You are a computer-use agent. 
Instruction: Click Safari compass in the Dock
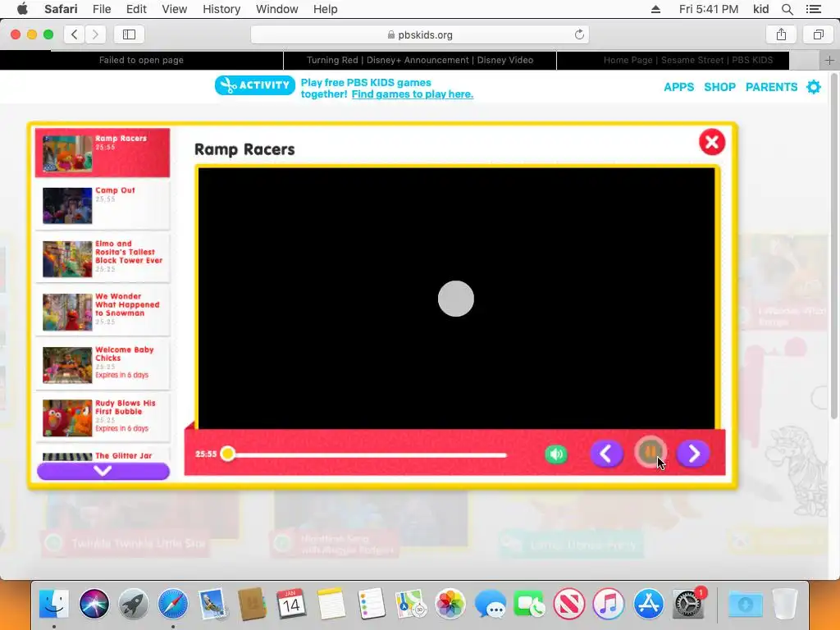[x=172, y=604]
